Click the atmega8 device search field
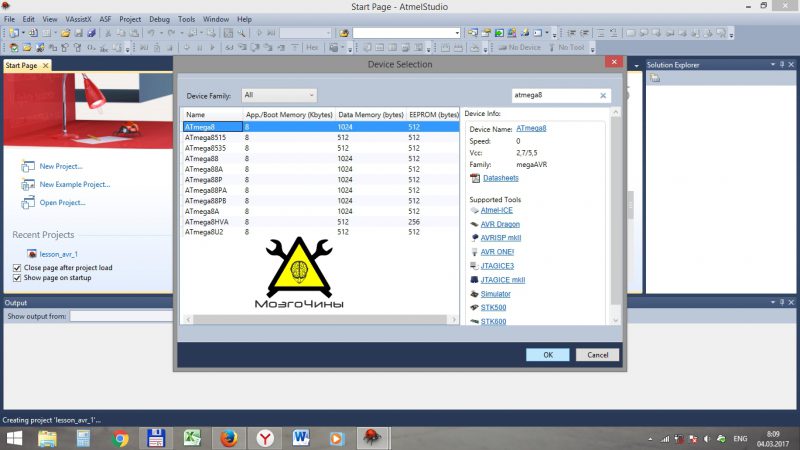 [x=555, y=95]
